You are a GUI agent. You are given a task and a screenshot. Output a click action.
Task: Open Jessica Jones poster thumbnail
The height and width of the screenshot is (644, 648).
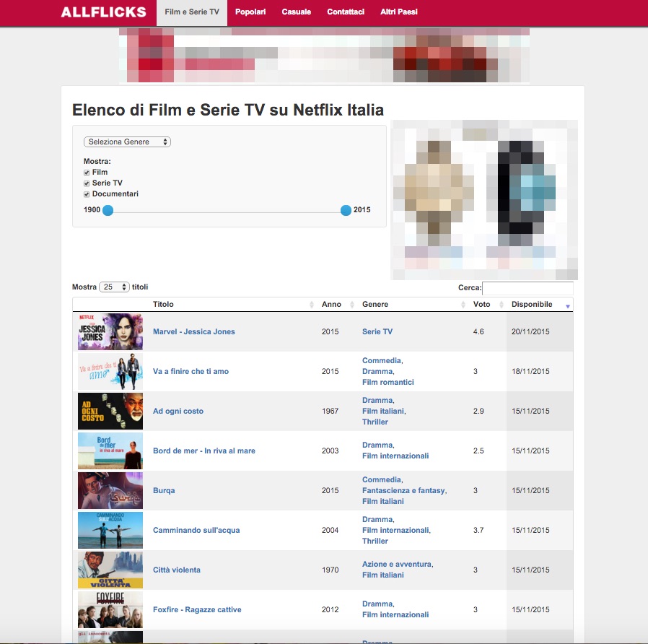[x=110, y=331]
